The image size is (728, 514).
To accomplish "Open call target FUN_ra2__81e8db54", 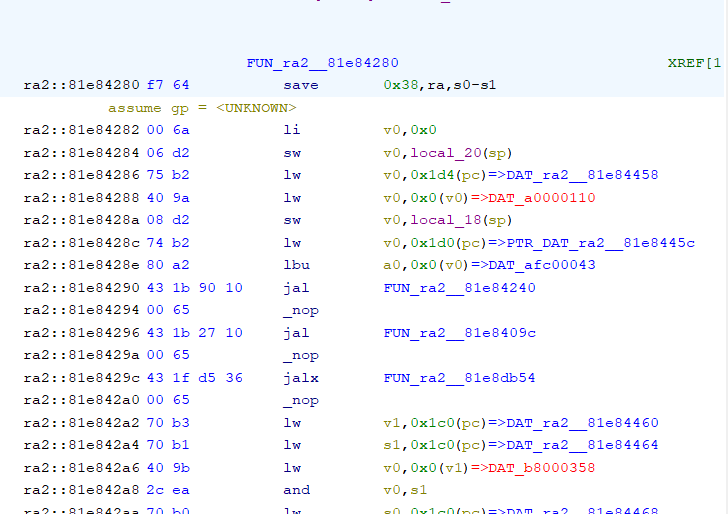I will pos(460,378).
